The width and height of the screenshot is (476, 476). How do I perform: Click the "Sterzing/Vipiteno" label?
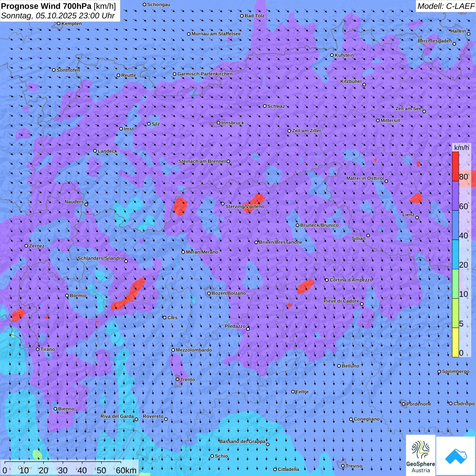tap(245, 206)
